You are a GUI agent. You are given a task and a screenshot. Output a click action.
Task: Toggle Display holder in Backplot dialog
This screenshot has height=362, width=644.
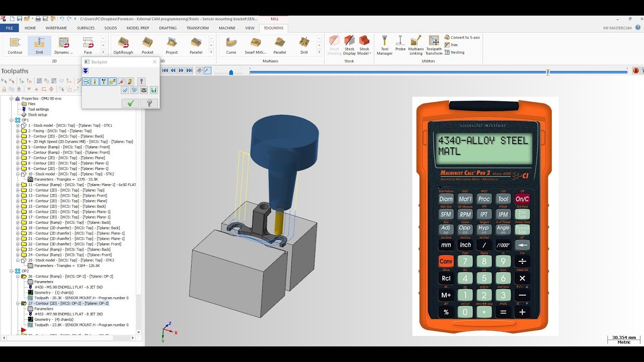click(x=103, y=81)
